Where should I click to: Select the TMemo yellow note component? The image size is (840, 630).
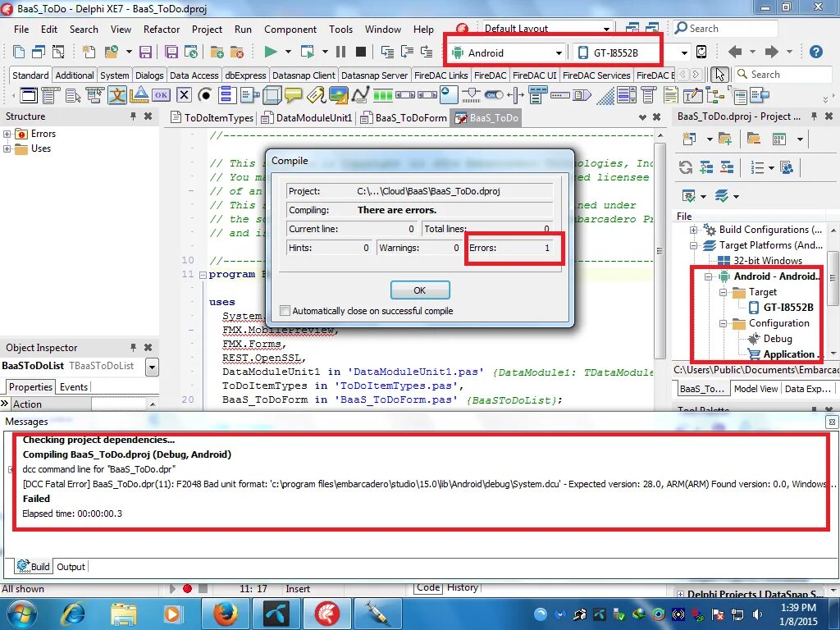(x=671, y=95)
